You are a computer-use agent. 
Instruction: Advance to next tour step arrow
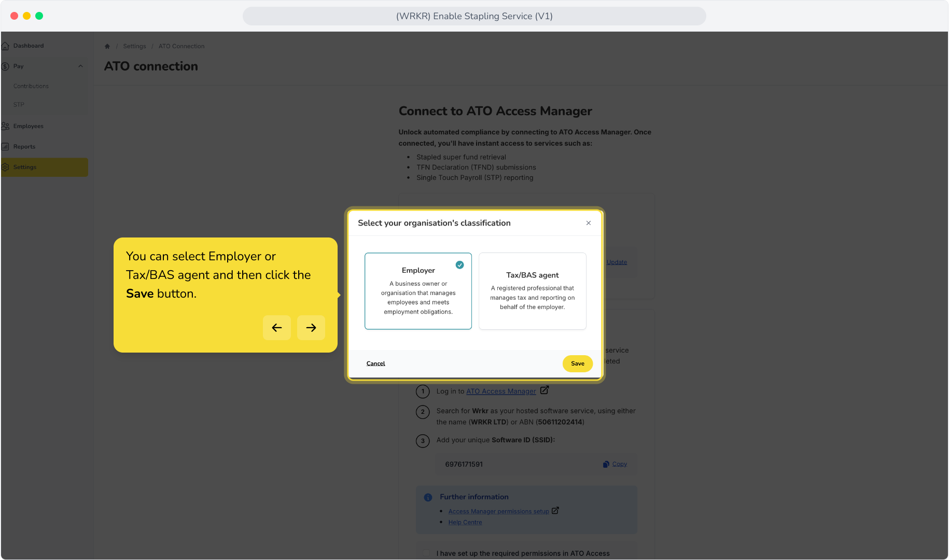pos(311,328)
